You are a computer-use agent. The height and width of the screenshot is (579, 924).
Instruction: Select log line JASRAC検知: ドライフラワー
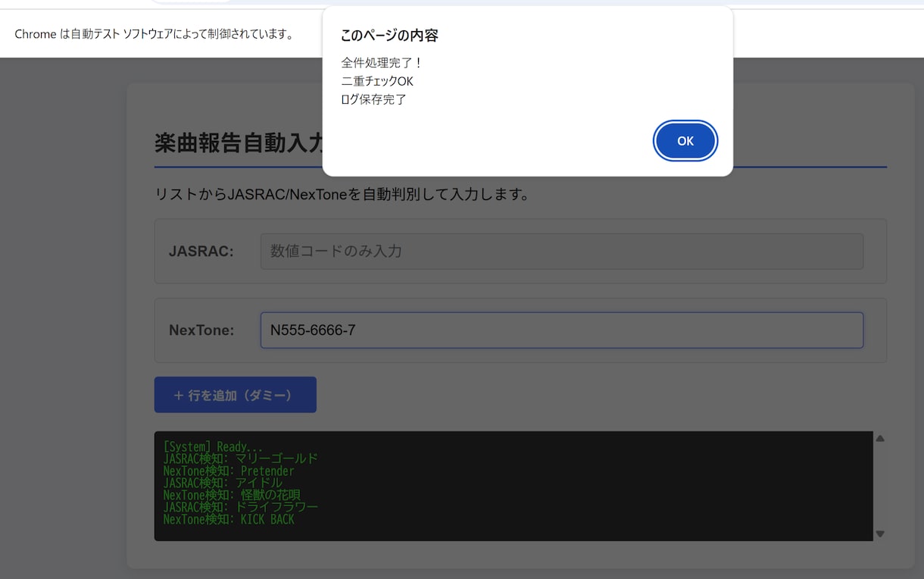pos(241,507)
